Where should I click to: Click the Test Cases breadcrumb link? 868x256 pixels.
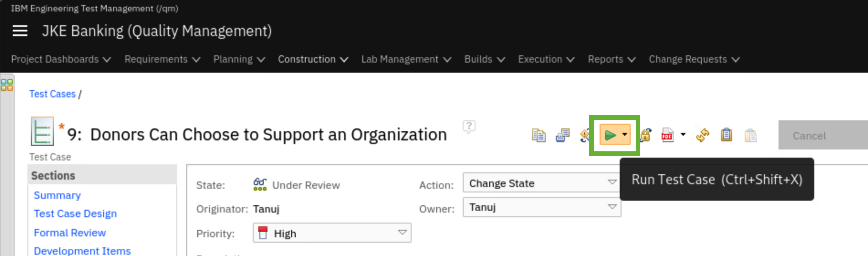click(52, 94)
